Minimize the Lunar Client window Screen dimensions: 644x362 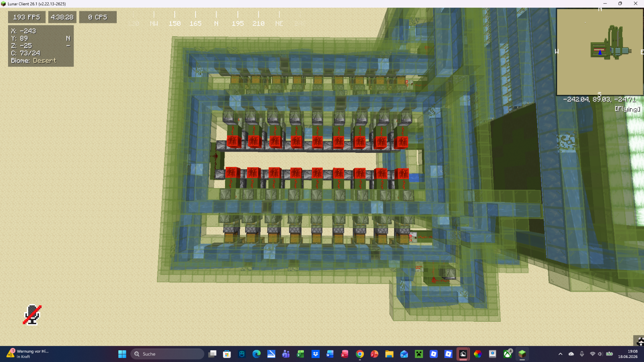(605, 4)
